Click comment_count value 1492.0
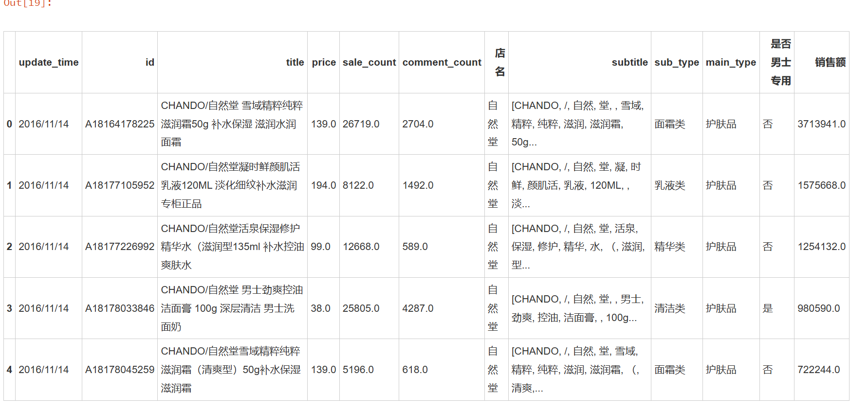868x412 pixels. (x=418, y=185)
